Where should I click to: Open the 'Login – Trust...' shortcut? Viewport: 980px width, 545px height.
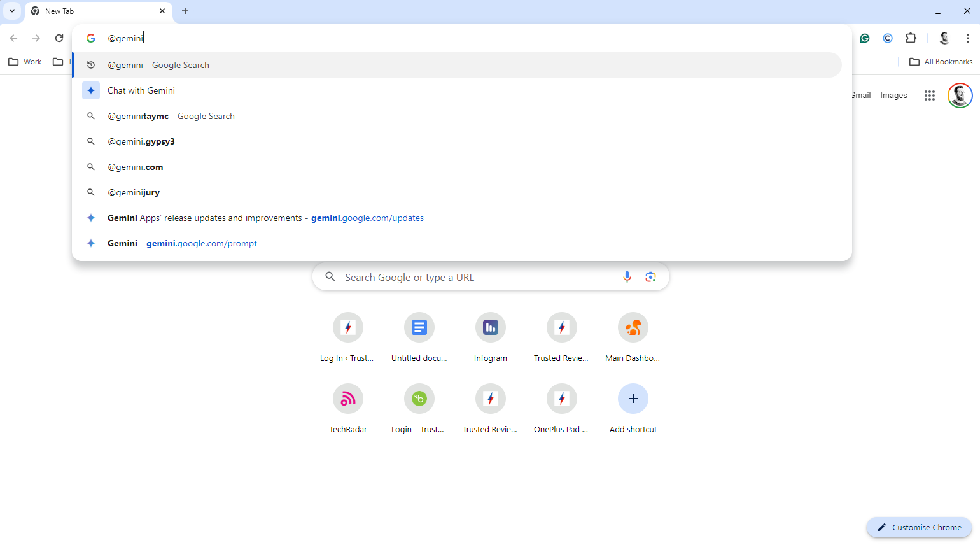[x=419, y=410]
